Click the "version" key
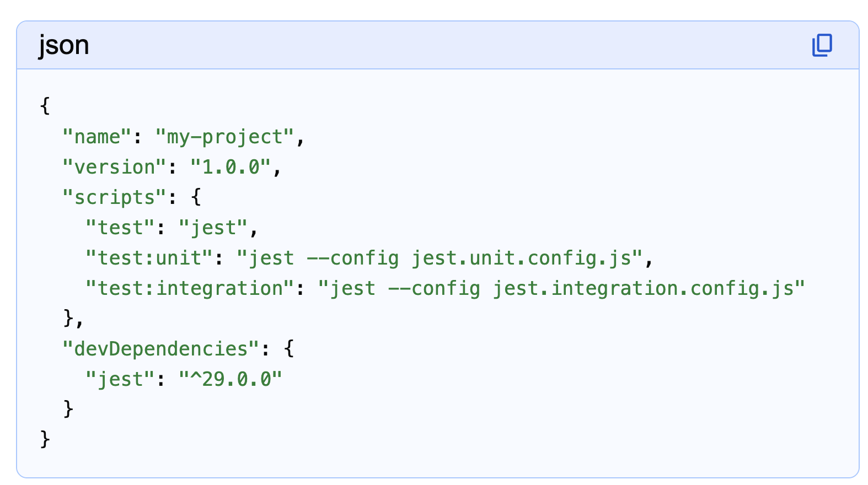 coord(114,167)
